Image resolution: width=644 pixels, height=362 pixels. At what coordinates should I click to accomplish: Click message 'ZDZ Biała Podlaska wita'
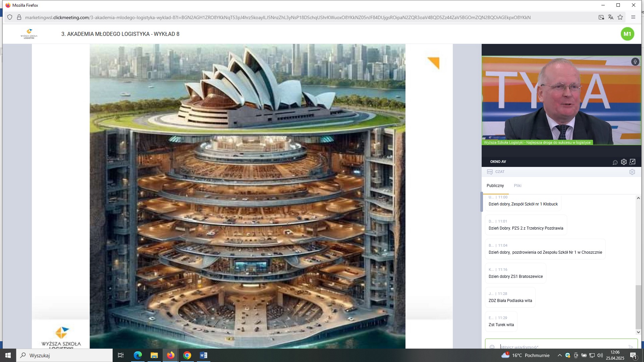(x=510, y=301)
